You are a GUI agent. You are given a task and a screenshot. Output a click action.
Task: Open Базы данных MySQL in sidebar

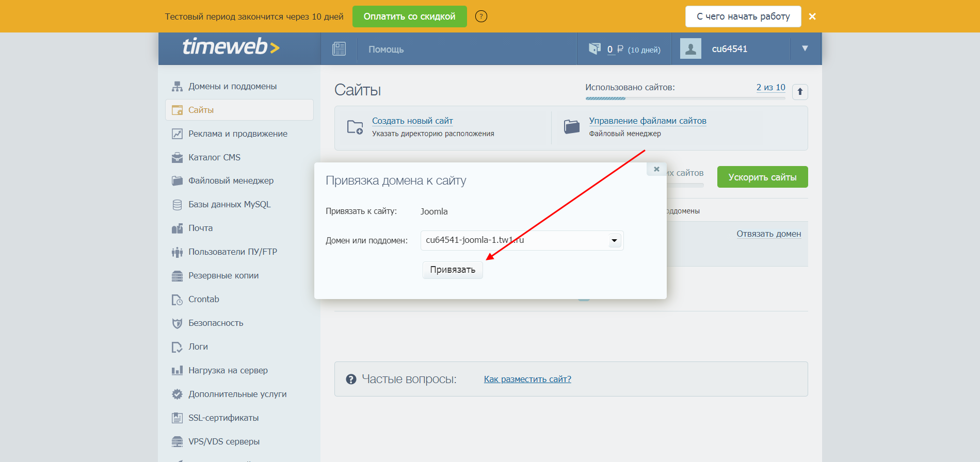click(229, 205)
